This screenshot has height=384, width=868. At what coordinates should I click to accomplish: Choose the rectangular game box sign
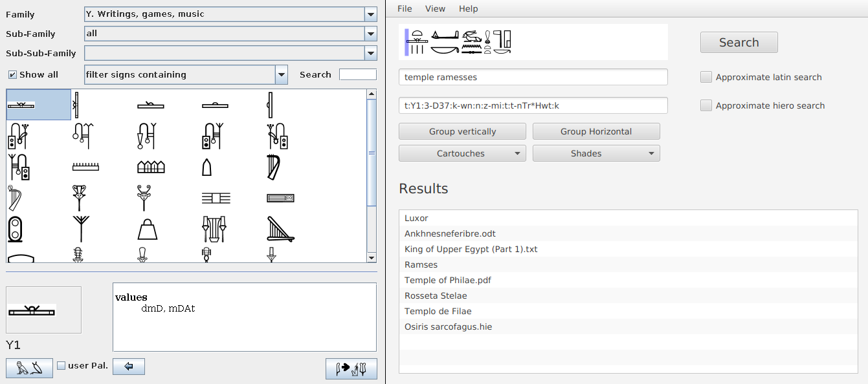pyautogui.click(x=281, y=198)
